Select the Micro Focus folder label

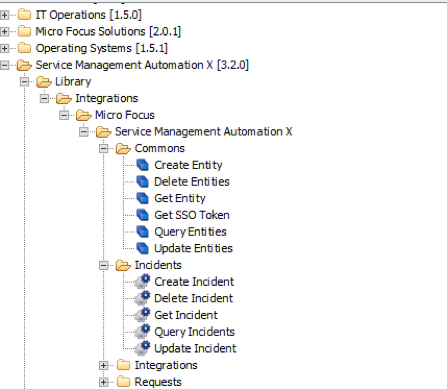[x=125, y=115]
